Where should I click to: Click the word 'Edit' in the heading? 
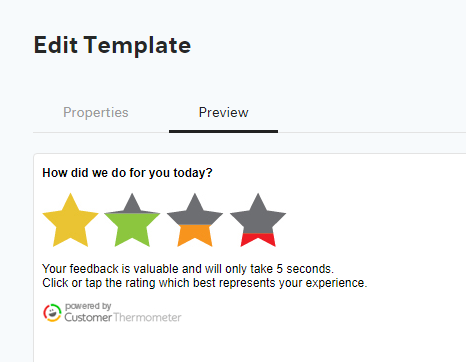click(56, 45)
